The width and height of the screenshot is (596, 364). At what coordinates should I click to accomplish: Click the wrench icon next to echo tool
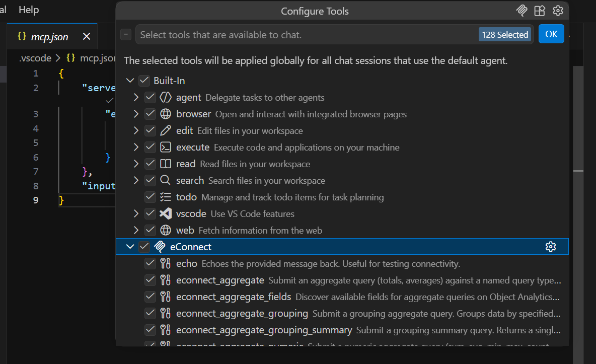tap(166, 263)
